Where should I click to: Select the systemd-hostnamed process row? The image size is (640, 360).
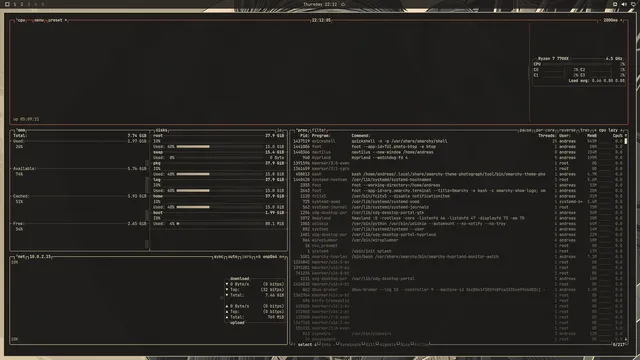pos(457,180)
